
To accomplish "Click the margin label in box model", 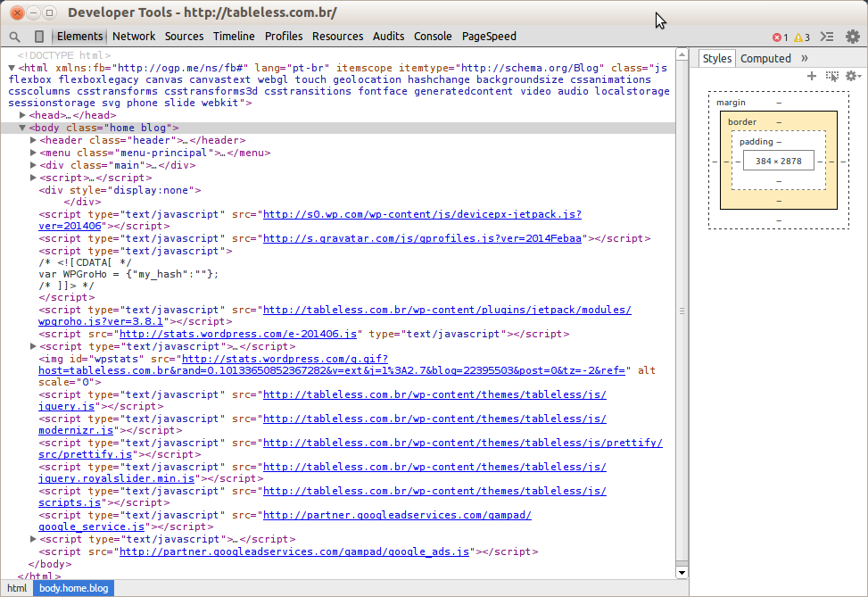I will pyautogui.click(x=731, y=103).
